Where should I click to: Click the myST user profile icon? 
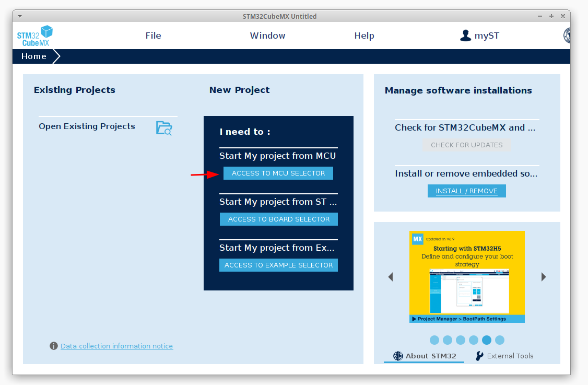pos(465,36)
